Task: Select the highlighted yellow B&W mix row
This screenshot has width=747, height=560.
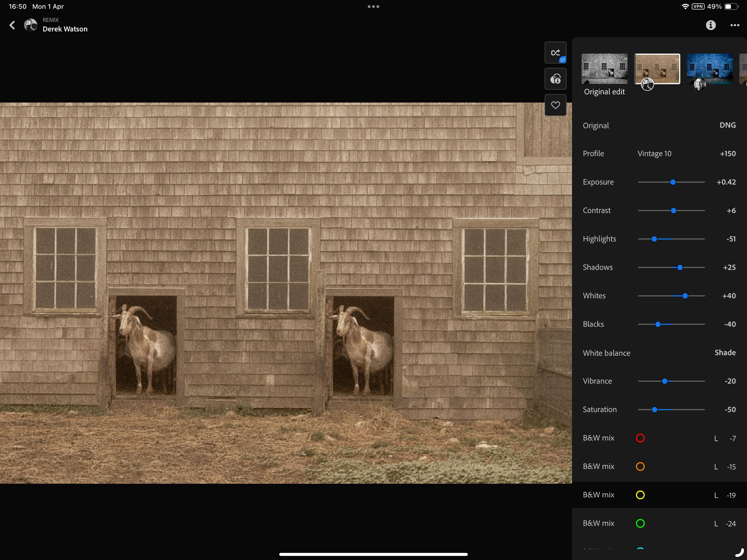Action: click(x=658, y=495)
